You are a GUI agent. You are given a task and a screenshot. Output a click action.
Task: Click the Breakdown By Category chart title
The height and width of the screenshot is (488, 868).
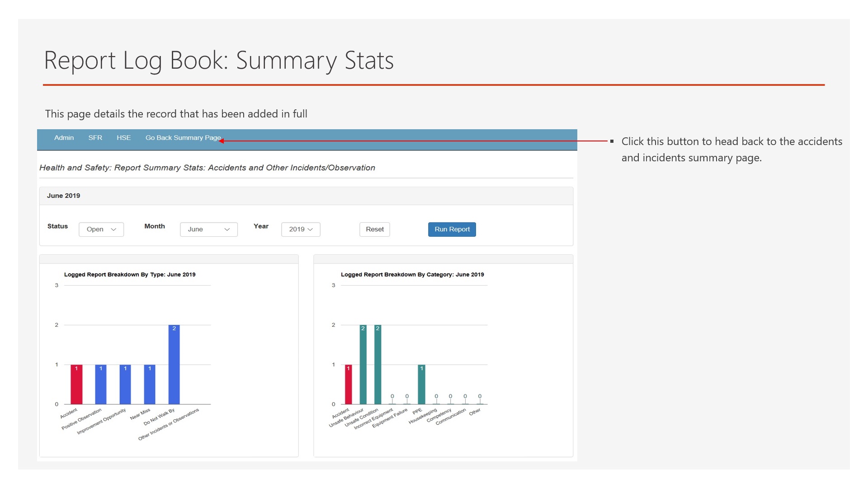tap(412, 275)
